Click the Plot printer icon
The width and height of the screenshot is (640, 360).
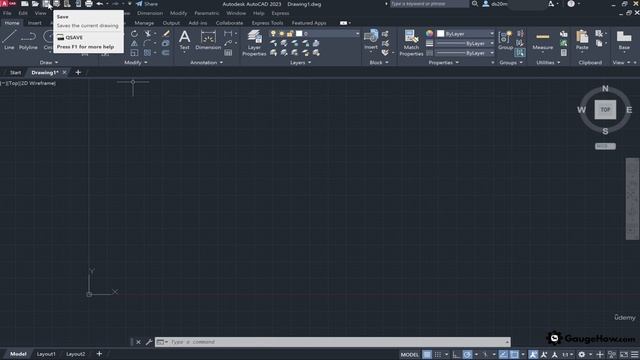(89, 4)
